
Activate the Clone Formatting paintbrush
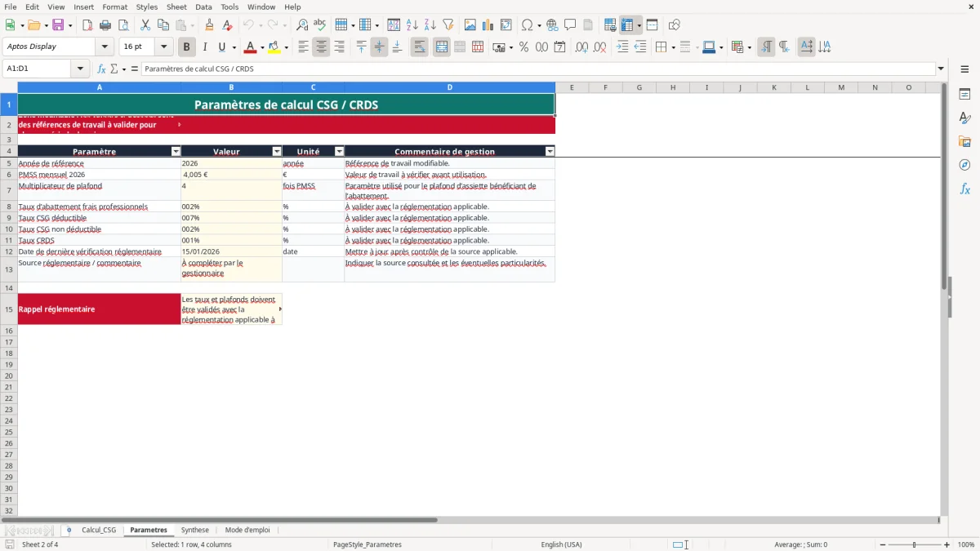click(x=210, y=25)
